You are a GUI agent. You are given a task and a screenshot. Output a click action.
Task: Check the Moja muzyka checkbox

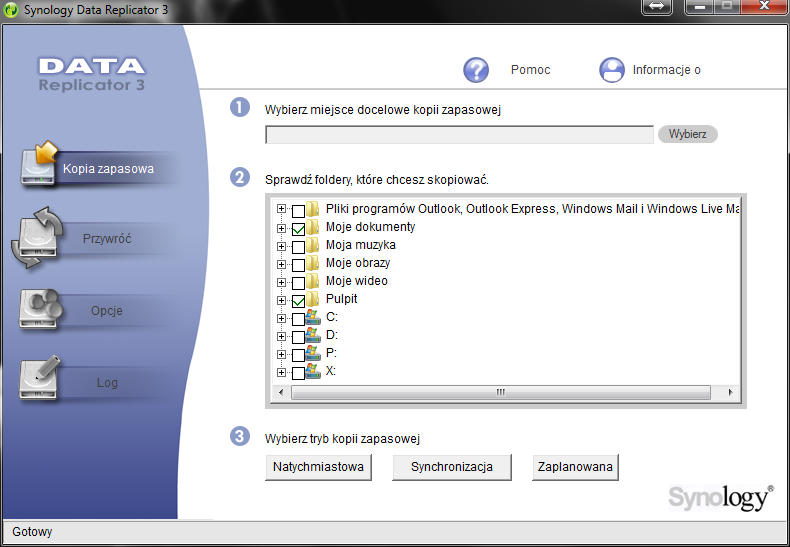pyautogui.click(x=298, y=247)
